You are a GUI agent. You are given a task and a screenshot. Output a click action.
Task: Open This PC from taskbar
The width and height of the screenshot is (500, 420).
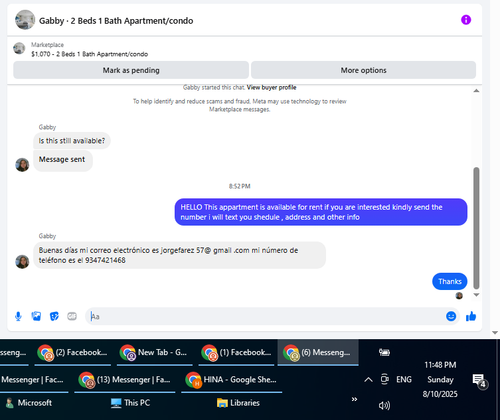pyautogui.click(x=130, y=403)
